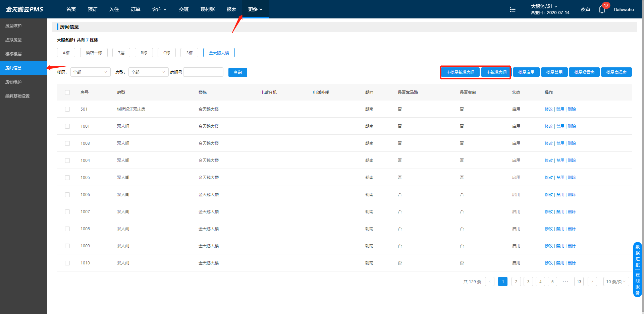This screenshot has height=314, width=644.
Task: Click 删除 for room 1003
Action: (572, 143)
